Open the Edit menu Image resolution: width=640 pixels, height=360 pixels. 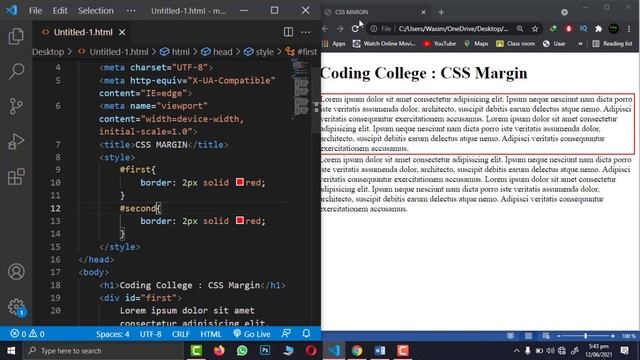click(x=60, y=11)
